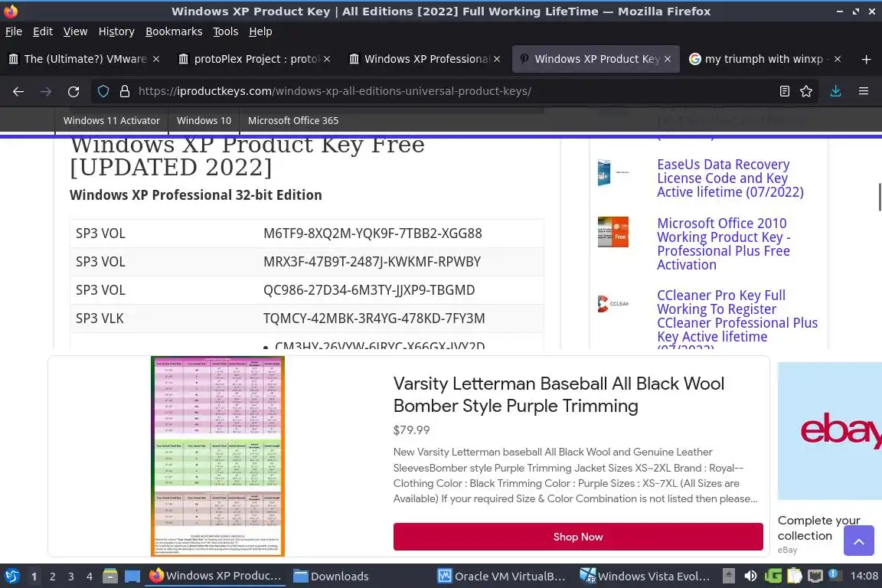Close the 'The (Ultimate?) VMware' tab

tap(156, 59)
